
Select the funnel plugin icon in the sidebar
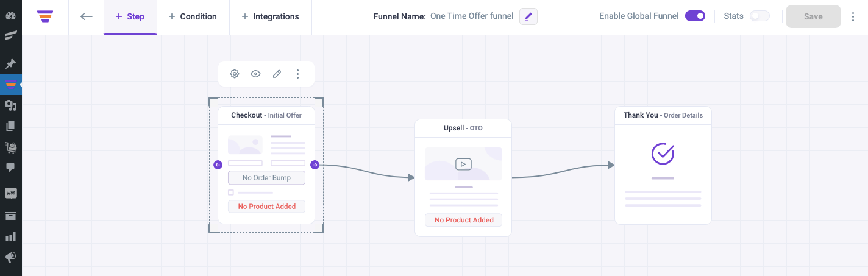pyautogui.click(x=10, y=84)
